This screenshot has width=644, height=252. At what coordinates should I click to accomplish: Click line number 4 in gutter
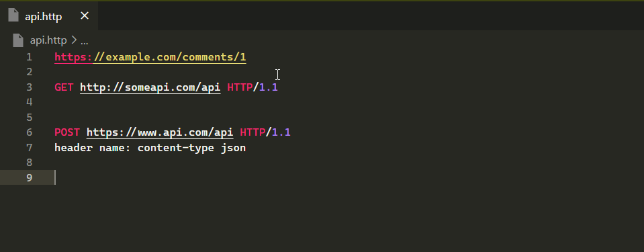[29, 102]
